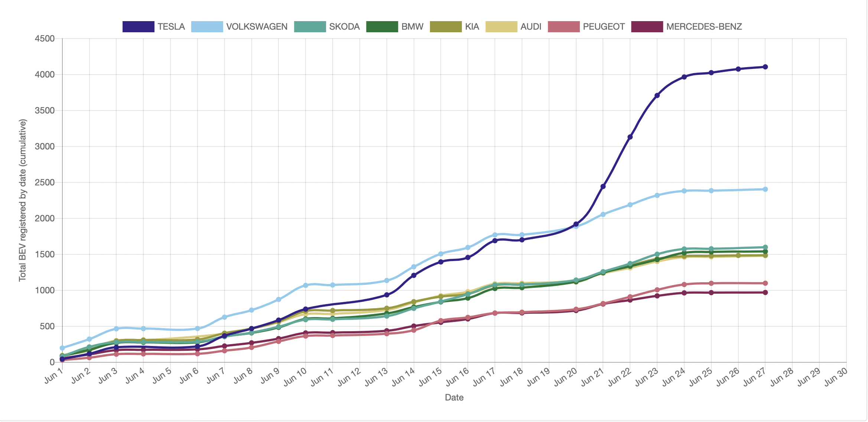Click the VOLKSWAGEN legend label text
The height and width of the screenshot is (422, 868).
click(x=257, y=27)
